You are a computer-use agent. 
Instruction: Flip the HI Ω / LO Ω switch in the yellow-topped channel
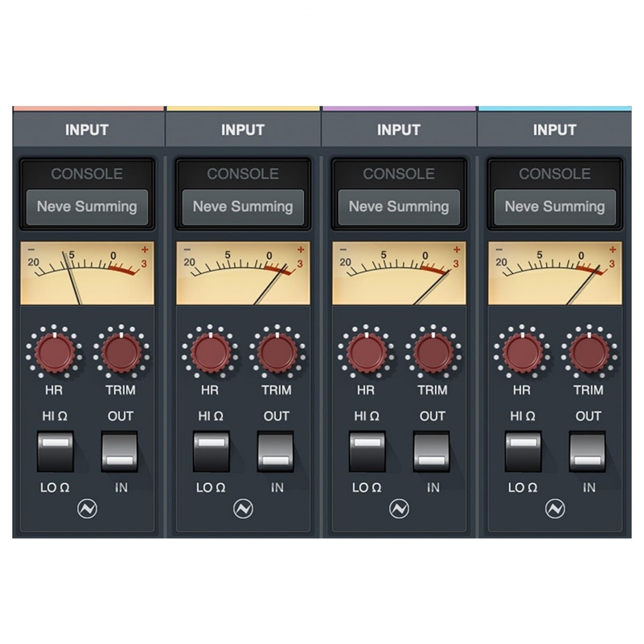pyautogui.click(x=211, y=452)
